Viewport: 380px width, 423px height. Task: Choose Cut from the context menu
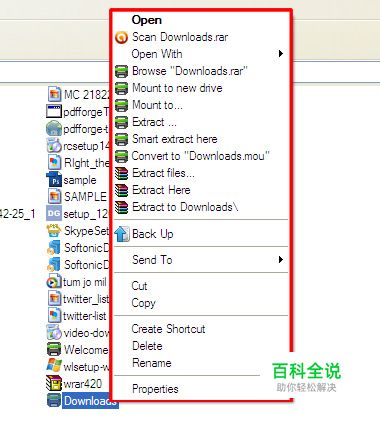click(x=139, y=286)
